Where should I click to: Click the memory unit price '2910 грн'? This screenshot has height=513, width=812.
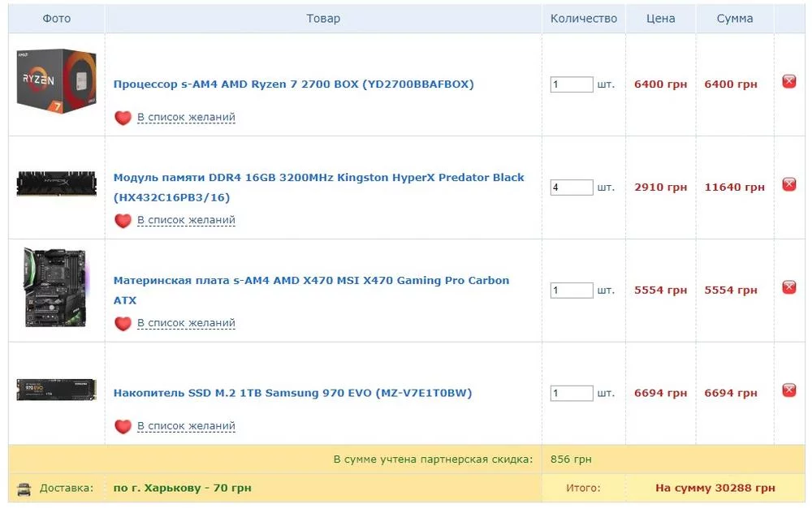[661, 188]
